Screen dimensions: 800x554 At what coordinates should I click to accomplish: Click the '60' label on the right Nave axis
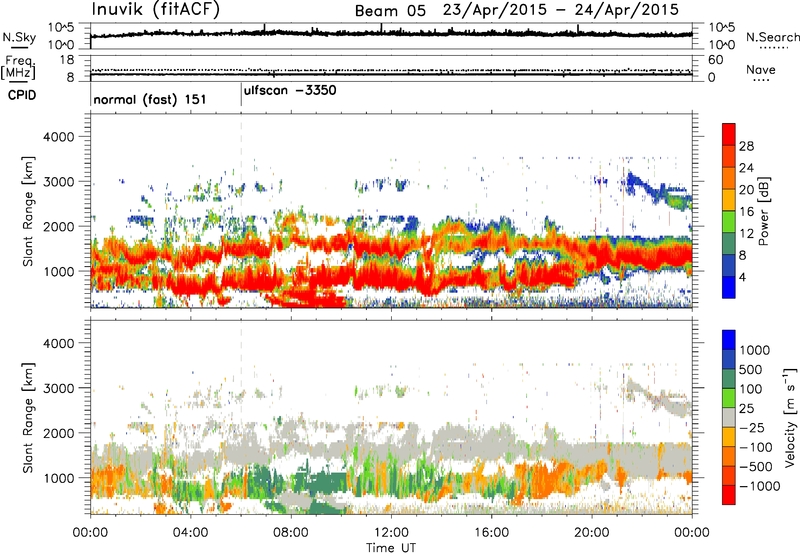pyautogui.click(x=716, y=60)
